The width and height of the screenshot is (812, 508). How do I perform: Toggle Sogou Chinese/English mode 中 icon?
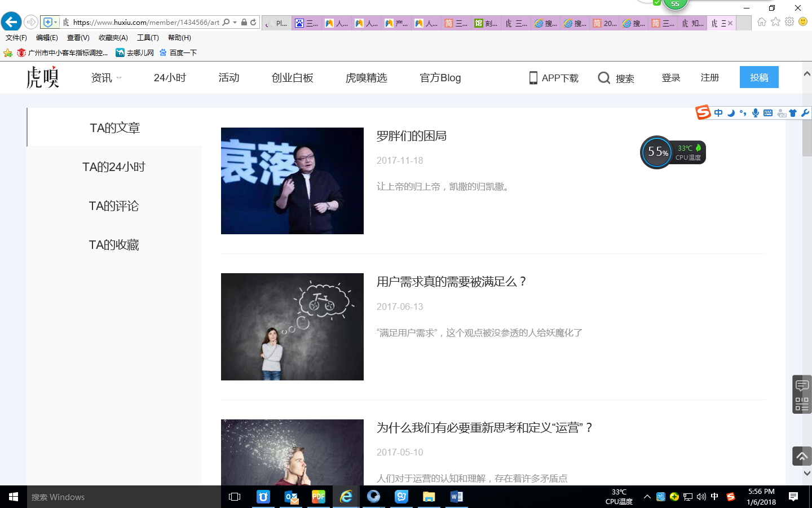718,113
